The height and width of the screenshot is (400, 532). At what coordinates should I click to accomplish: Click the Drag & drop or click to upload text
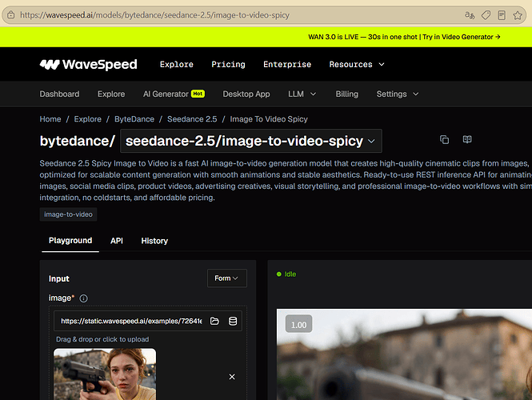(x=102, y=339)
